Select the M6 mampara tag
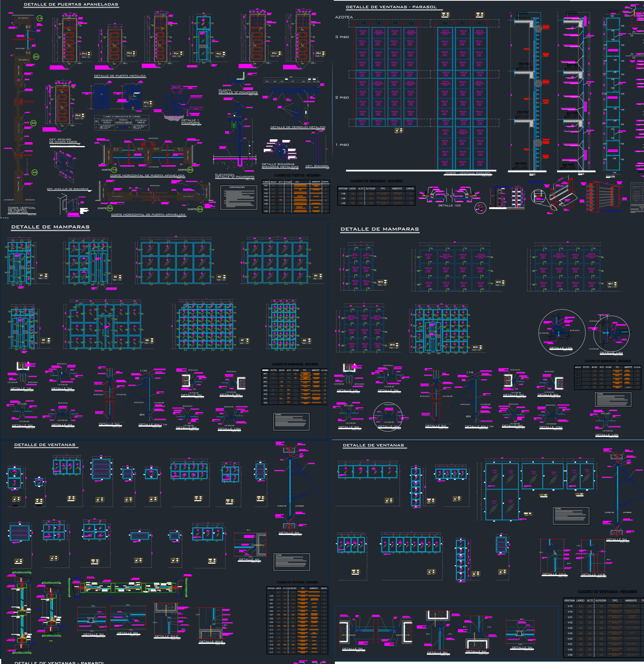 (x=149, y=340)
